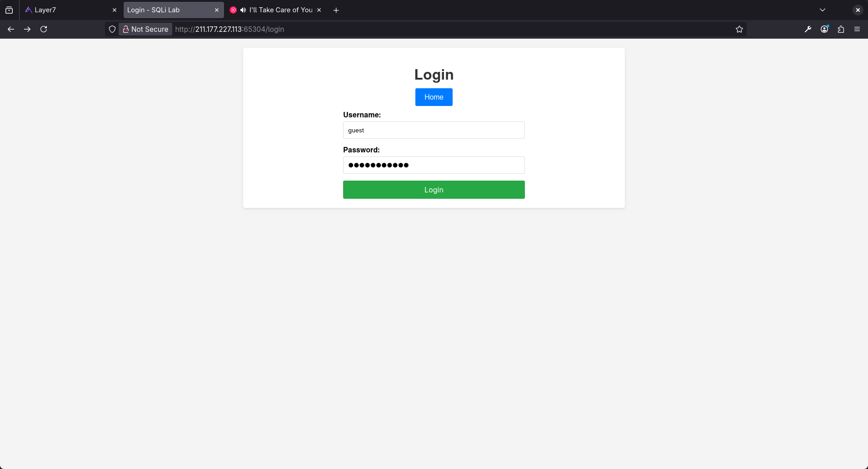Image resolution: width=868 pixels, height=469 pixels.
Task: Open a new tab with plus icon
Action: 336,10
